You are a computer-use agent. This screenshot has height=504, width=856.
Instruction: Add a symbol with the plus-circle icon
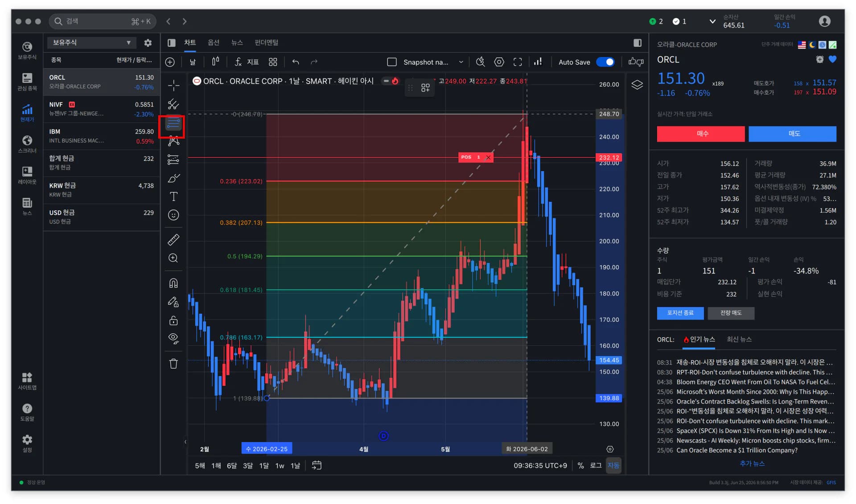(170, 62)
